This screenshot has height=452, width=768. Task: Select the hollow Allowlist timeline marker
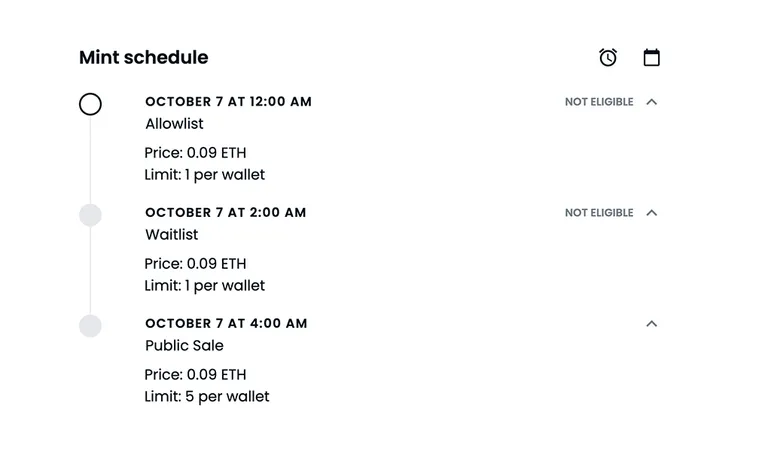click(90, 104)
